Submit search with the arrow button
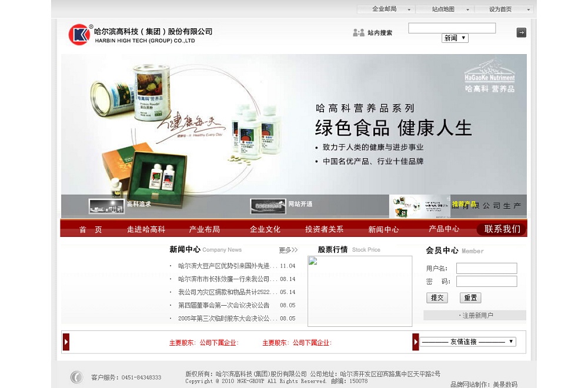 pyautogui.click(x=521, y=32)
